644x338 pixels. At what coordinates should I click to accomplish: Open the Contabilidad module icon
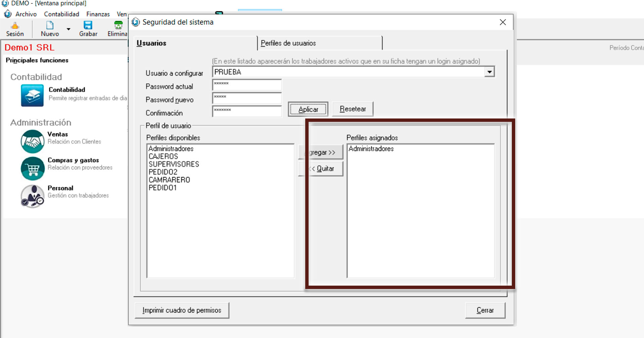(32, 95)
